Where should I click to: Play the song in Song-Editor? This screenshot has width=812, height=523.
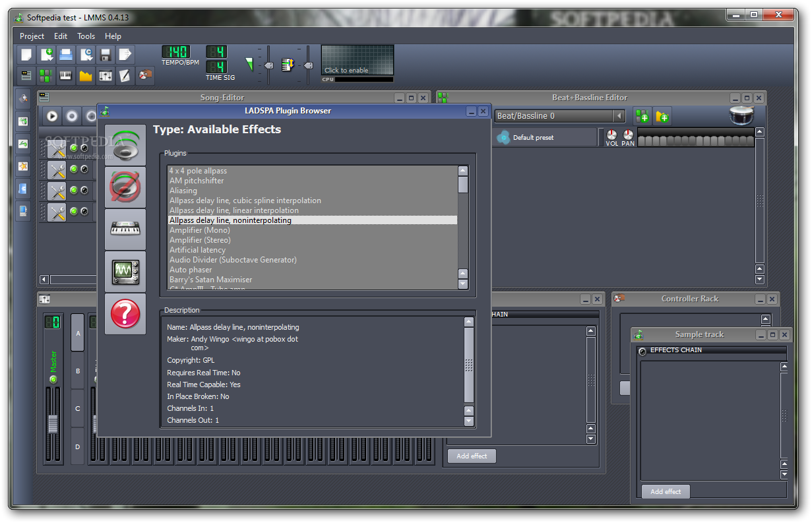click(x=52, y=117)
